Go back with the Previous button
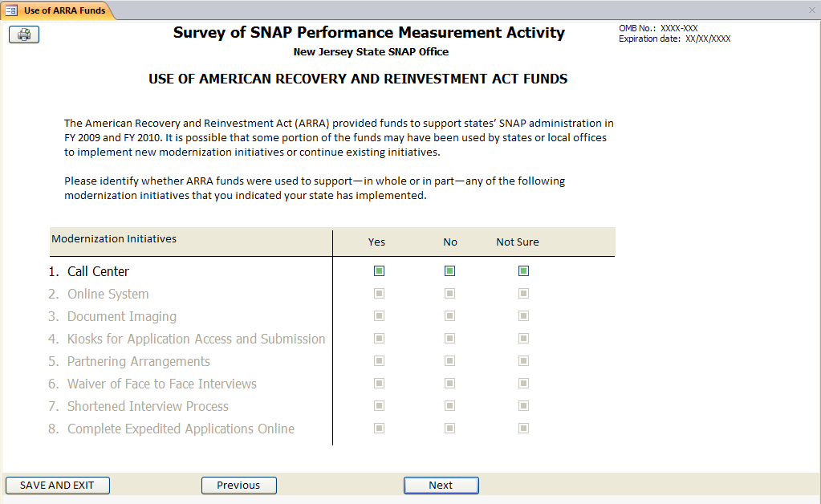Screen dimensions: 821x504 [238, 486]
